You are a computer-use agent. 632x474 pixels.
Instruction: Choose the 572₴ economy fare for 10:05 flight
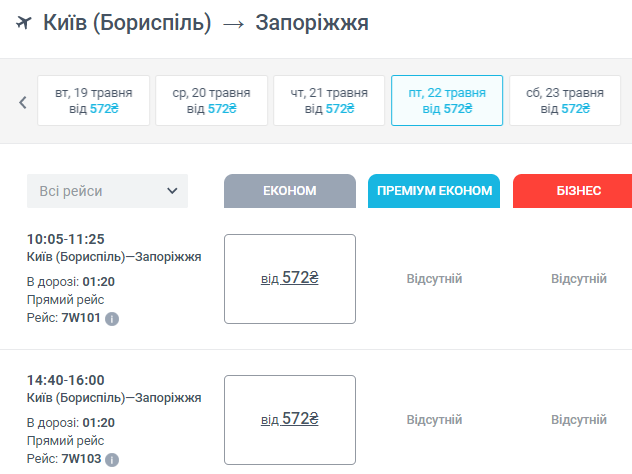point(290,279)
